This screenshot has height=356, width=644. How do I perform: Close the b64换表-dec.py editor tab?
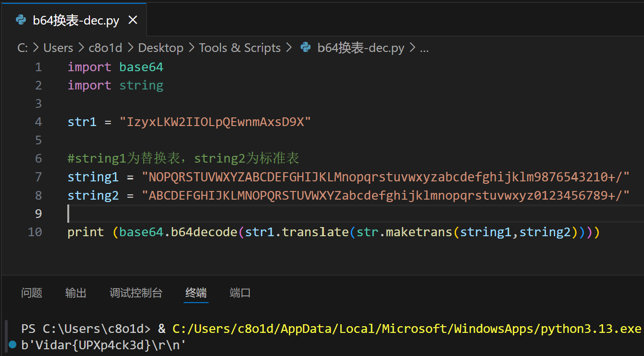[133, 20]
